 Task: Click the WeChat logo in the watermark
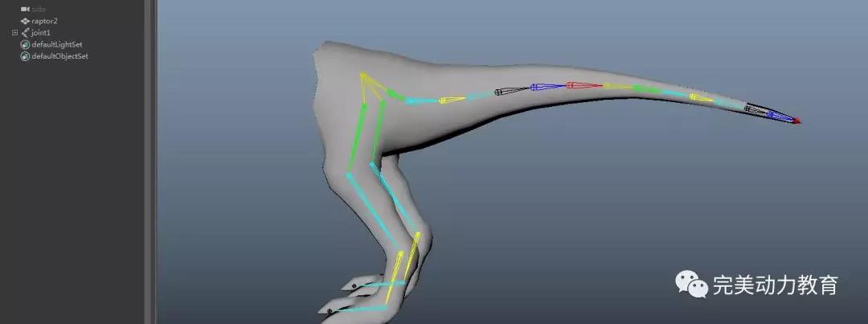692,283
